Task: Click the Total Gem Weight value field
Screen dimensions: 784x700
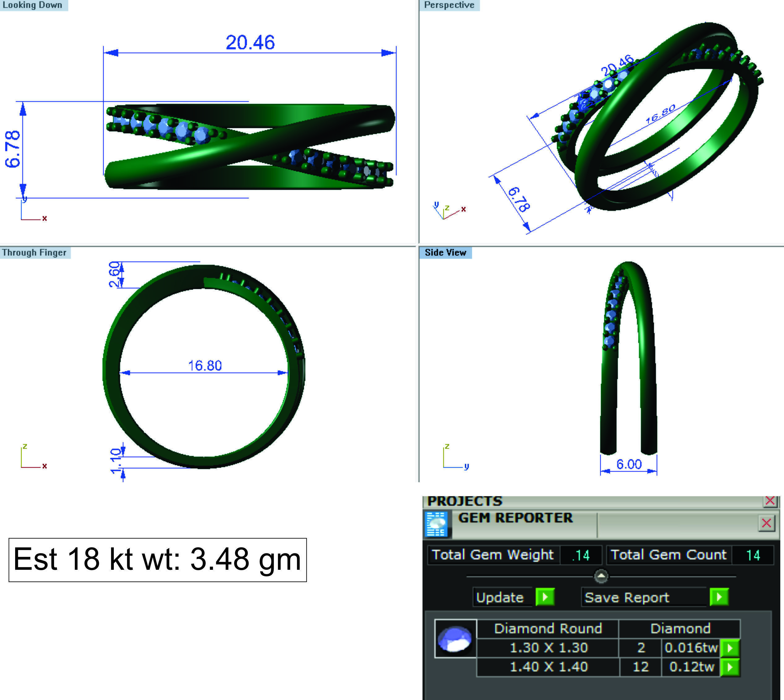Action: pos(581,555)
